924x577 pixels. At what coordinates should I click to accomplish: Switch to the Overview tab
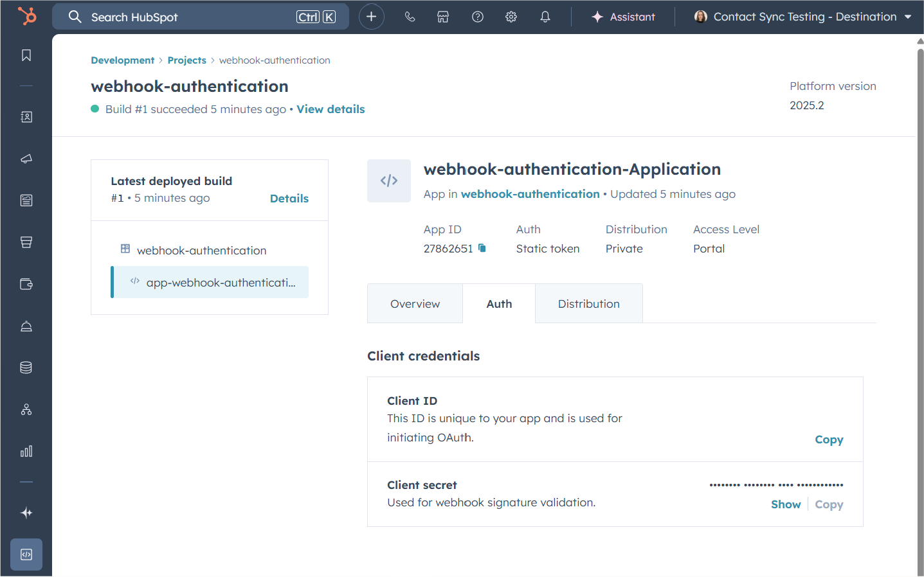(x=415, y=304)
